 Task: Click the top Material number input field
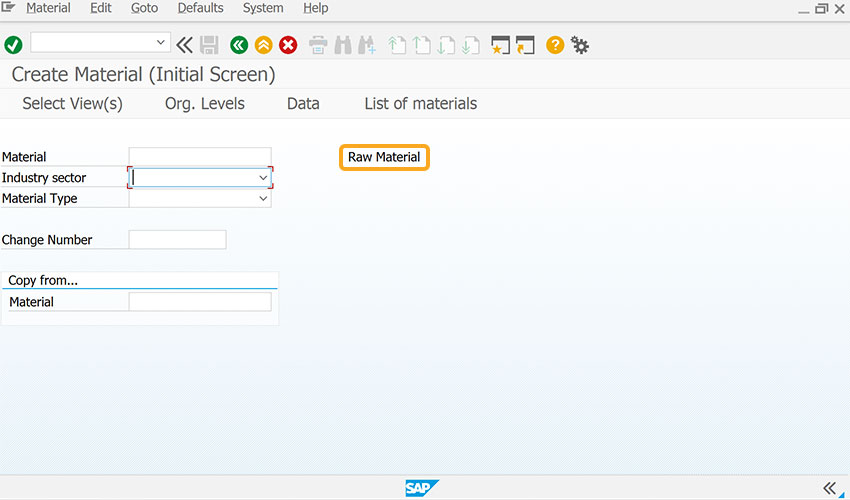[200, 157]
